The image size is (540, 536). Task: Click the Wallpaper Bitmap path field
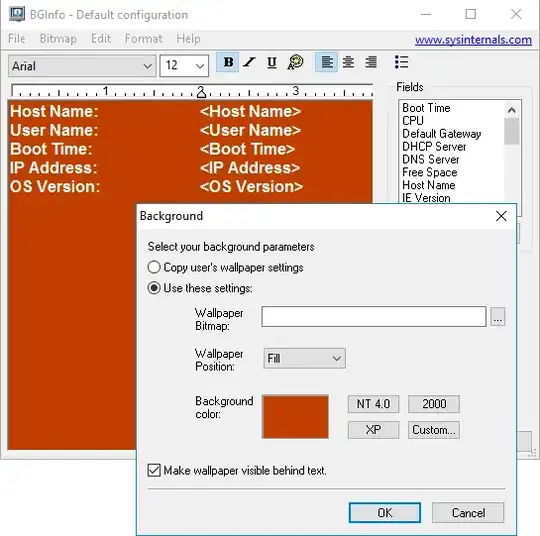click(x=374, y=316)
